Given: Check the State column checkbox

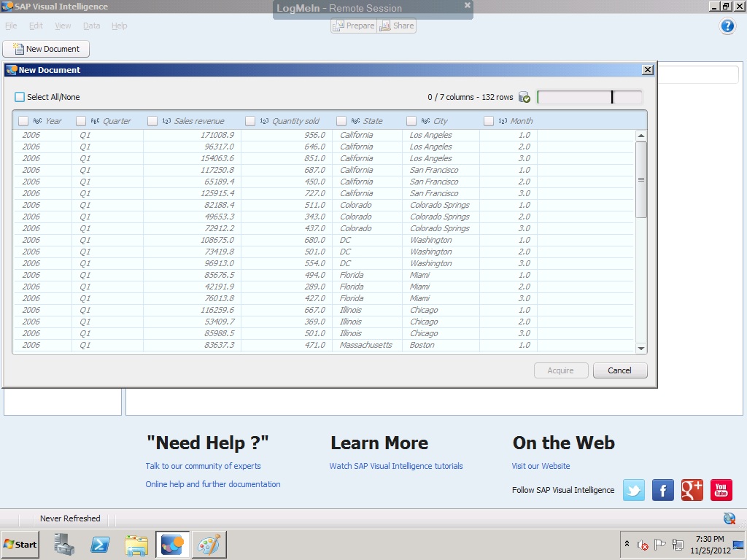Looking at the screenshot, I should (x=341, y=121).
